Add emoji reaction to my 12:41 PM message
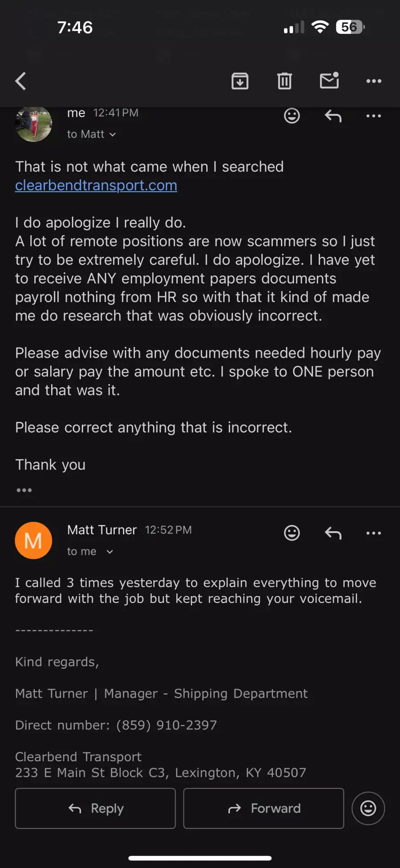Screen dimensions: 400x868 tap(292, 116)
